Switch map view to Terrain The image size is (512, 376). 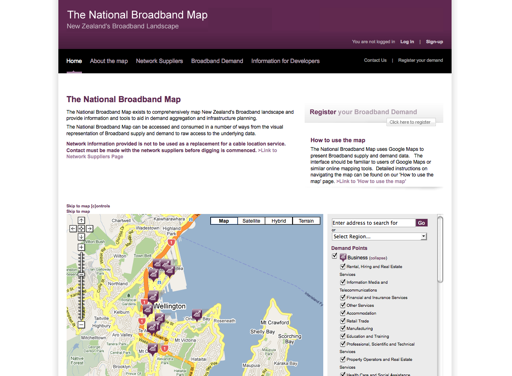(306, 221)
